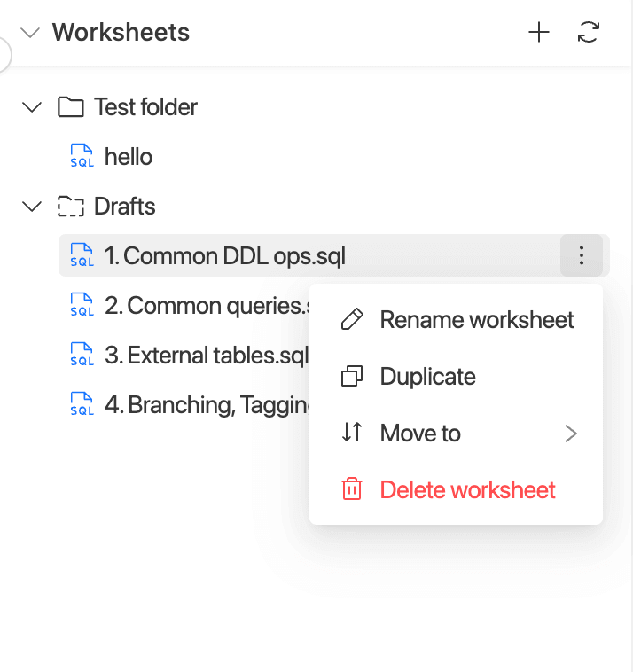The width and height of the screenshot is (633, 672).
Task: Open 3. External tables.sql worksheet
Action: click(x=207, y=356)
